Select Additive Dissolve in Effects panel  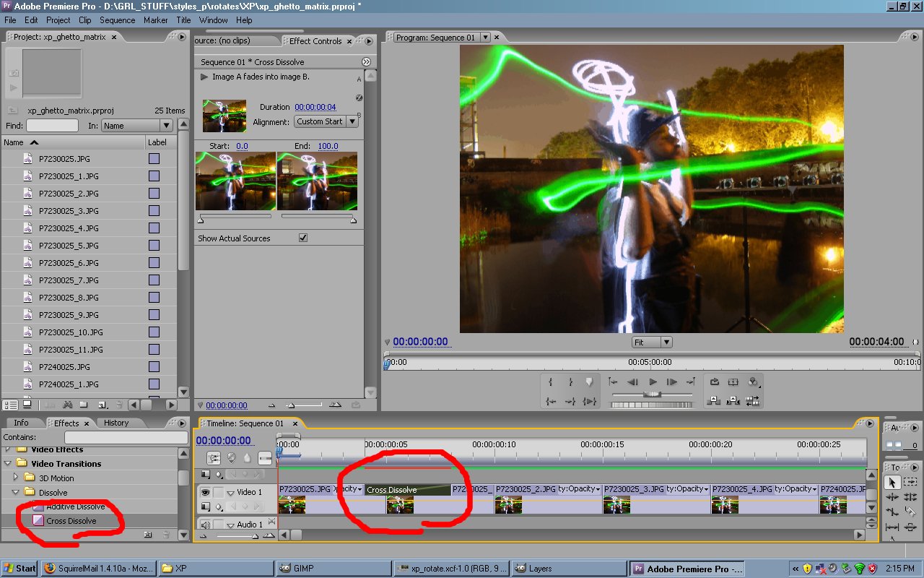[x=75, y=506]
